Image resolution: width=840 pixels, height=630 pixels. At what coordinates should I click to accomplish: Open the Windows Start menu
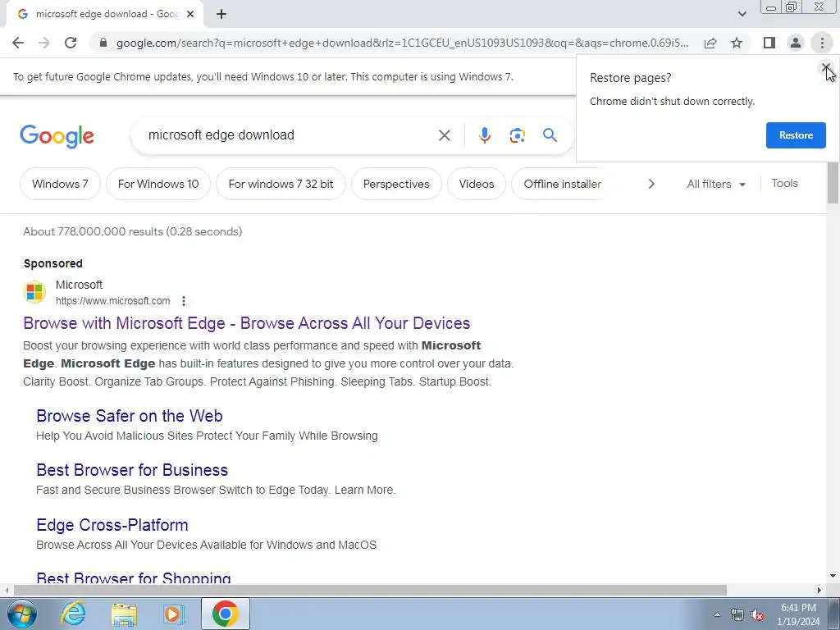pos(22,614)
